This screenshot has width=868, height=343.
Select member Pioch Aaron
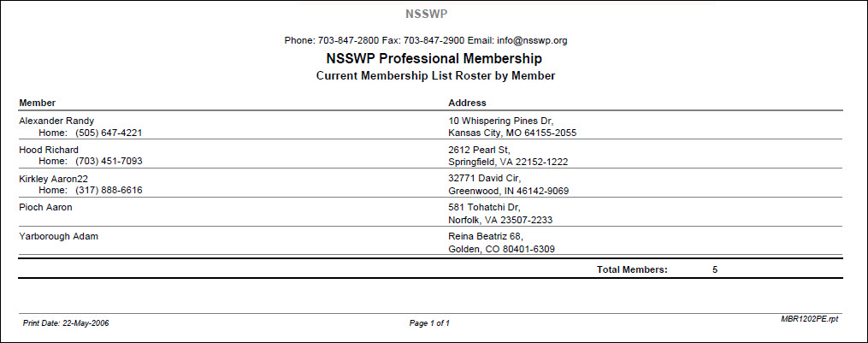(x=45, y=207)
